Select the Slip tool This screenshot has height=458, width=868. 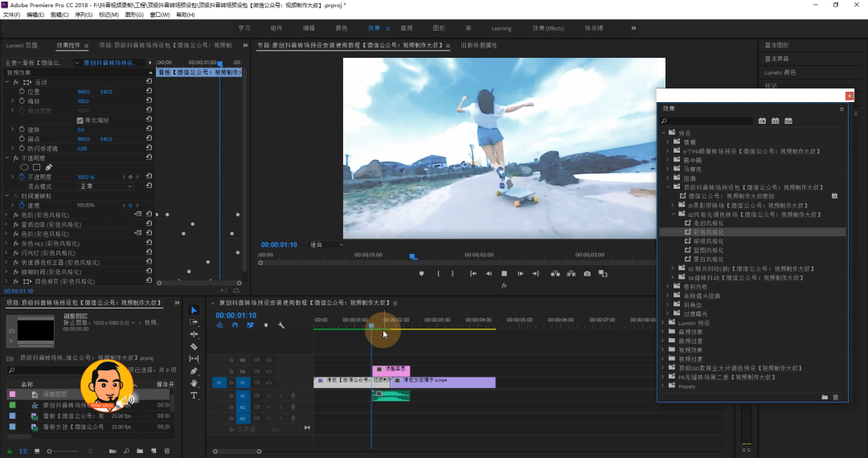coord(194,358)
